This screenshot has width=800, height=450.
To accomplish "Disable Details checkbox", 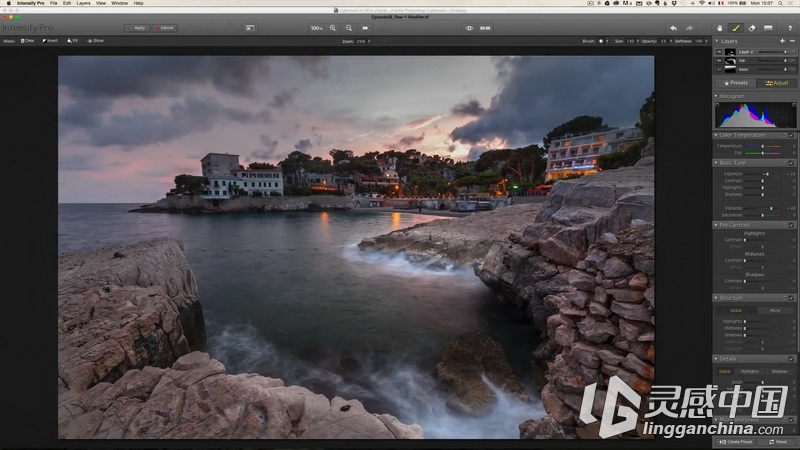I will click(791, 359).
